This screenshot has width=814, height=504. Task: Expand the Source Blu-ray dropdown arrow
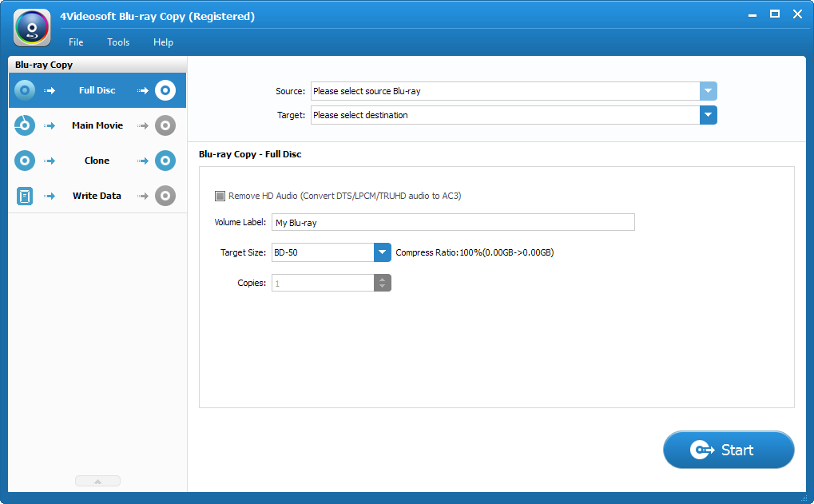click(708, 91)
